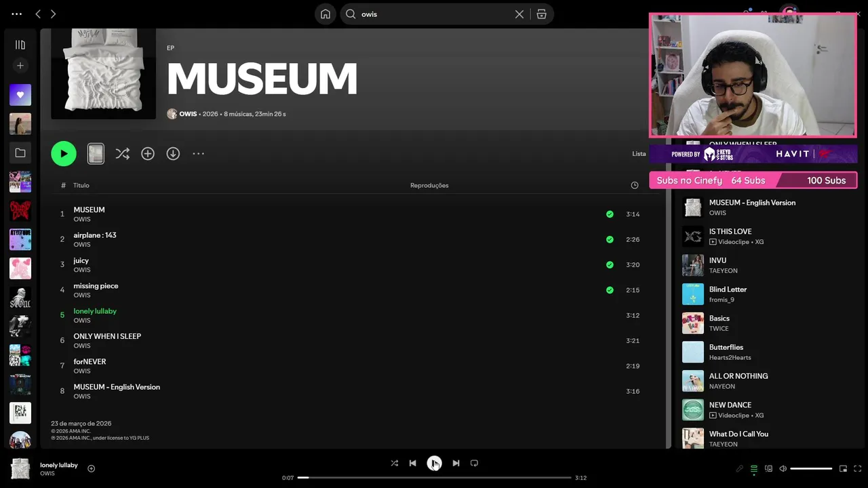
Task: Mute audio with speaker icon
Action: click(x=783, y=468)
